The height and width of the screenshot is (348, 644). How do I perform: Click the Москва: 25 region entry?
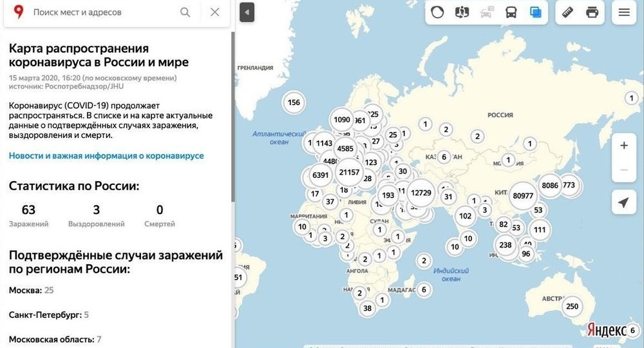[31, 290]
